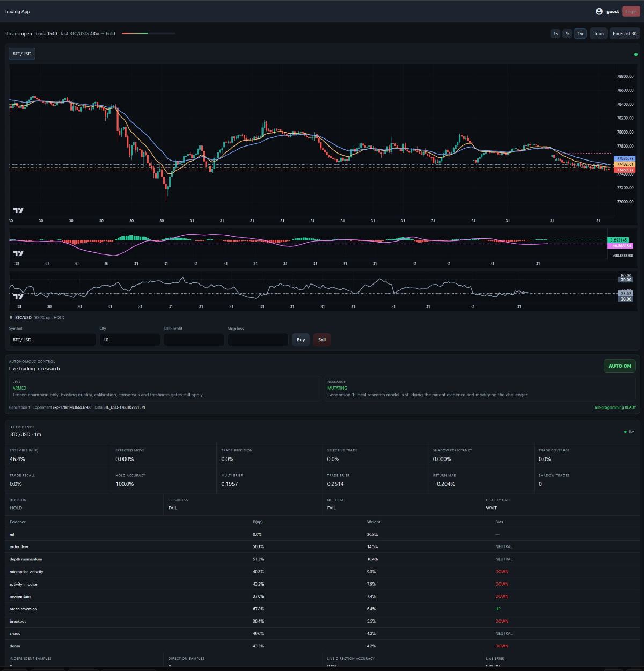Image resolution: width=644 pixels, height=671 pixels.
Task: Click the guest user avatar icon
Action: [599, 11]
